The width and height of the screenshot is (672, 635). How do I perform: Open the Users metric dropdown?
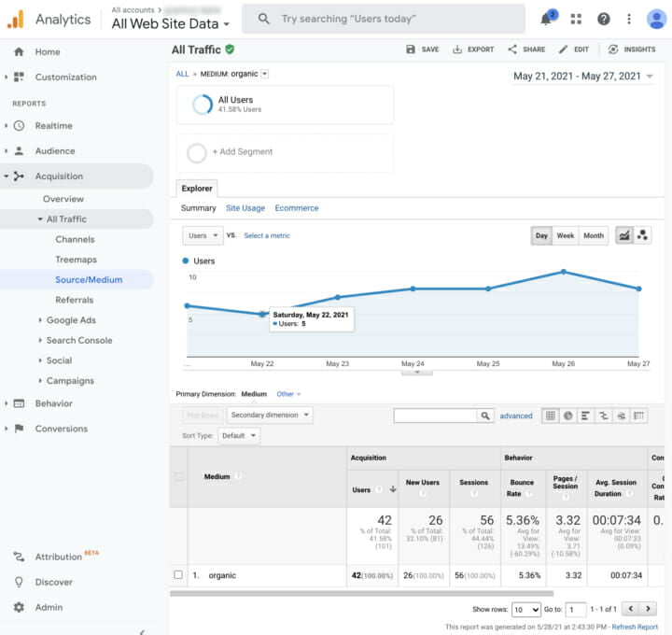pos(203,235)
